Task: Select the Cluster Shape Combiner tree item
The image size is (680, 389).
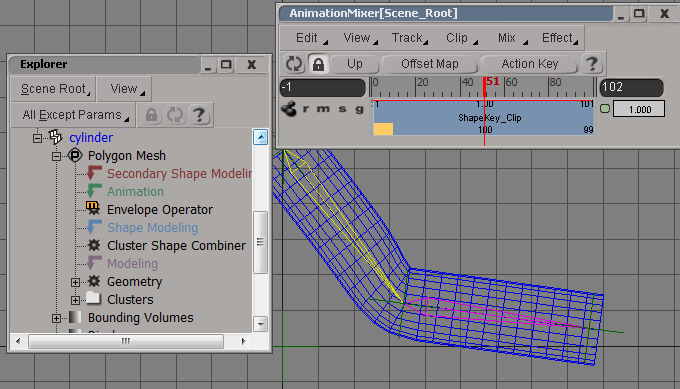Action: (x=176, y=245)
